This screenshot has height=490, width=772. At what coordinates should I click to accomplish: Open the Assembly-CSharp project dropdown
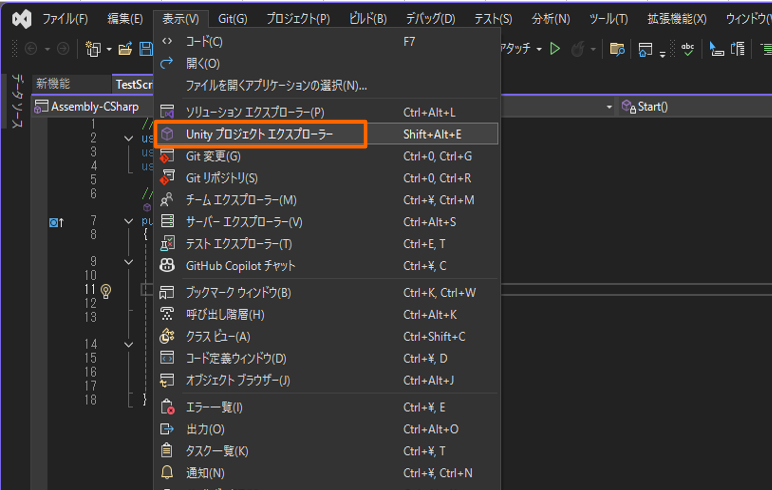click(90, 106)
